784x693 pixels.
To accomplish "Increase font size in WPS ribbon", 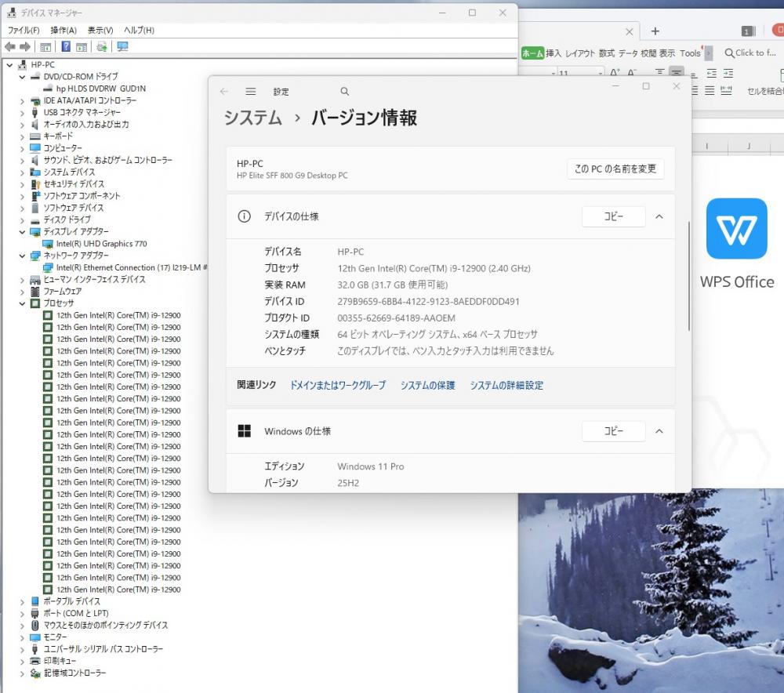I will [x=615, y=72].
